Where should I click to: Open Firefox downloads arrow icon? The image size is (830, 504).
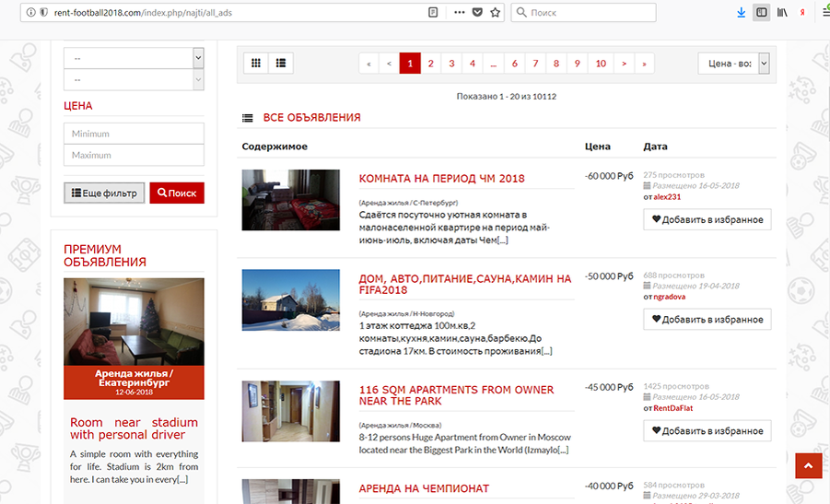(x=741, y=12)
